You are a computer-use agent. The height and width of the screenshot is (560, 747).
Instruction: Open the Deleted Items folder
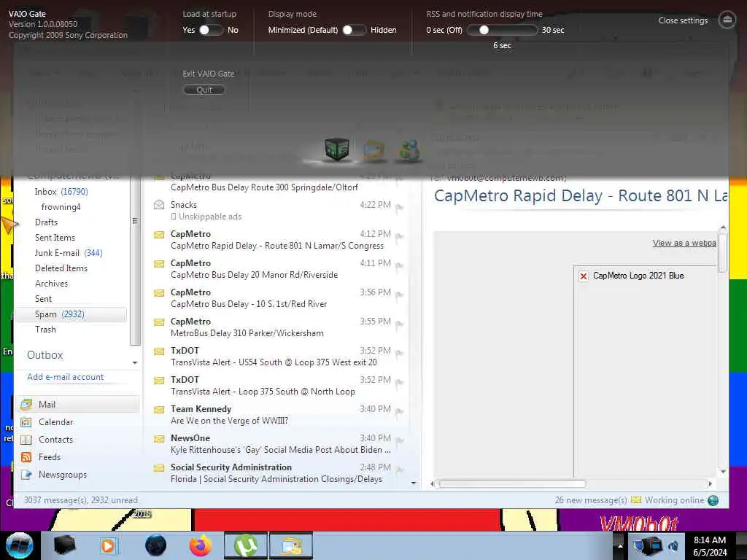(x=61, y=268)
